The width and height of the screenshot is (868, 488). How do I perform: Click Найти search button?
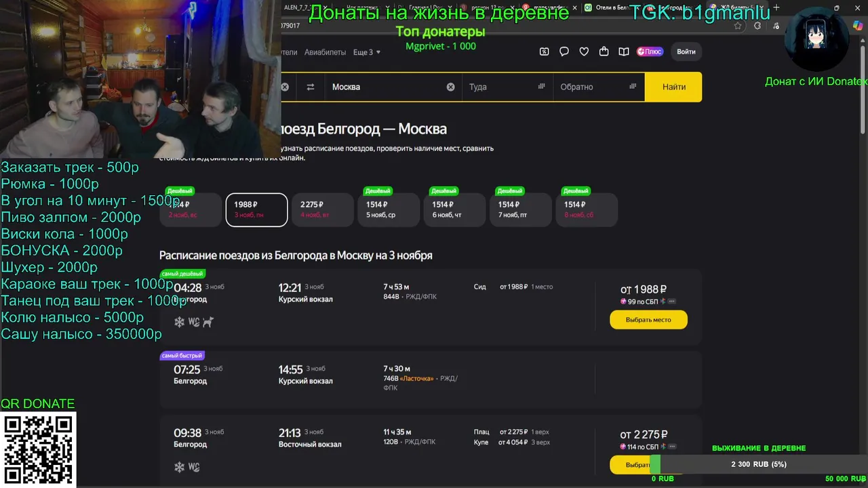pyautogui.click(x=673, y=87)
